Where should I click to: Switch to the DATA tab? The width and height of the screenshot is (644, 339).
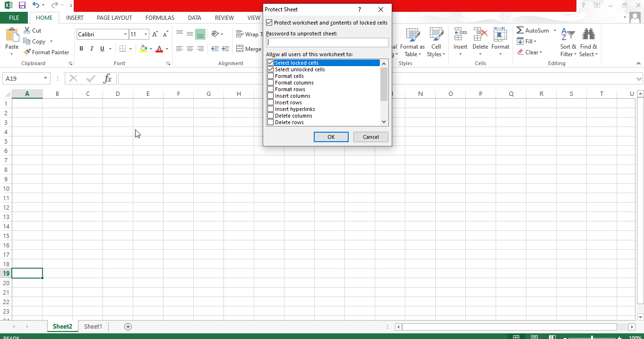pyautogui.click(x=195, y=18)
